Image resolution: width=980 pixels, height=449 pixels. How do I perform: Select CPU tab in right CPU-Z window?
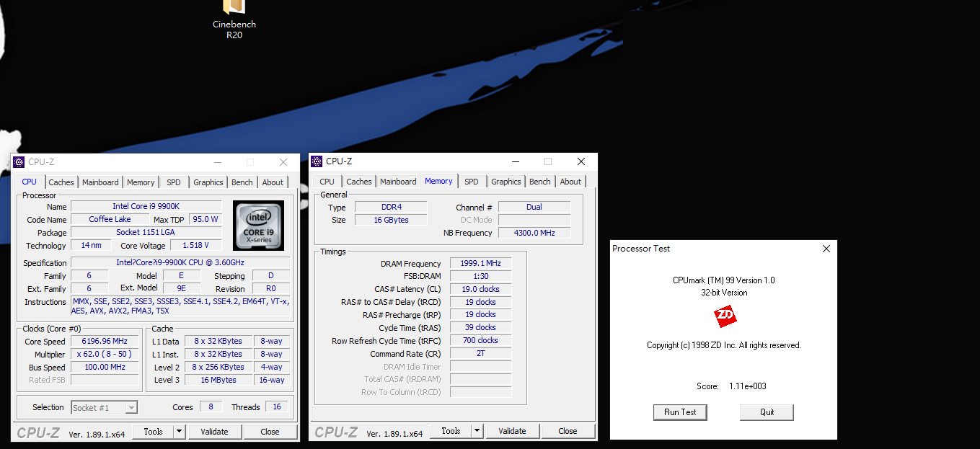[327, 182]
